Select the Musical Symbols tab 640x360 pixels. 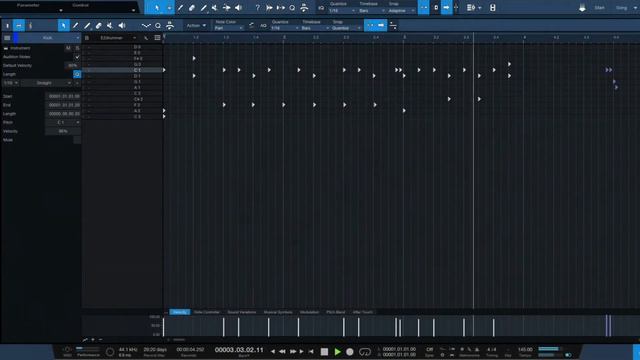point(278,312)
